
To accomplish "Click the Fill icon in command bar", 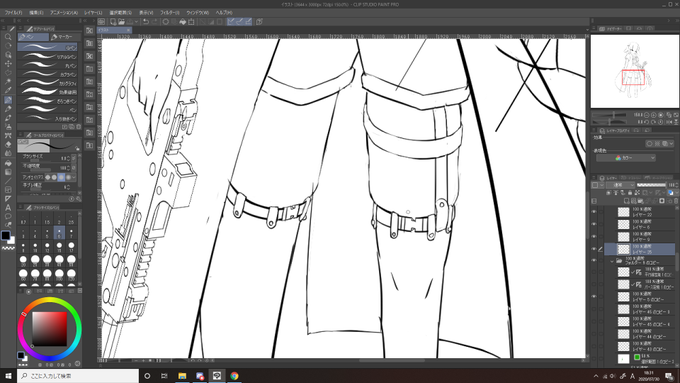I will [183, 21].
